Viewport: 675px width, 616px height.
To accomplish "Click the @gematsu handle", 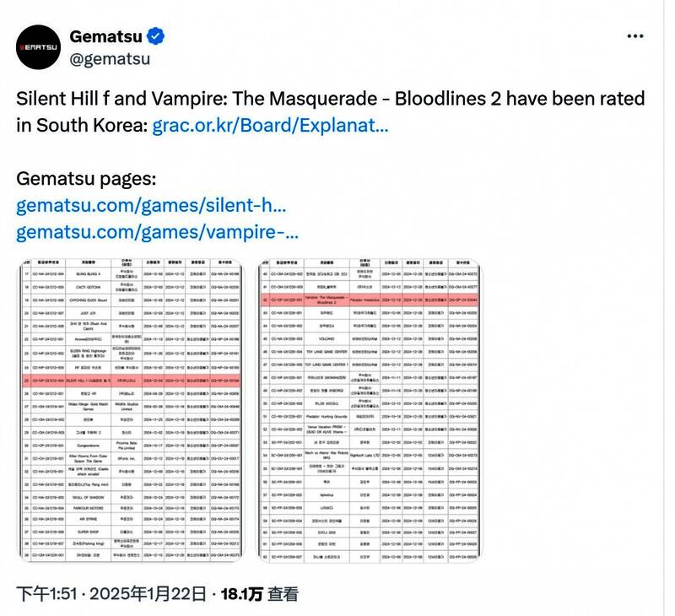I will pos(109,58).
